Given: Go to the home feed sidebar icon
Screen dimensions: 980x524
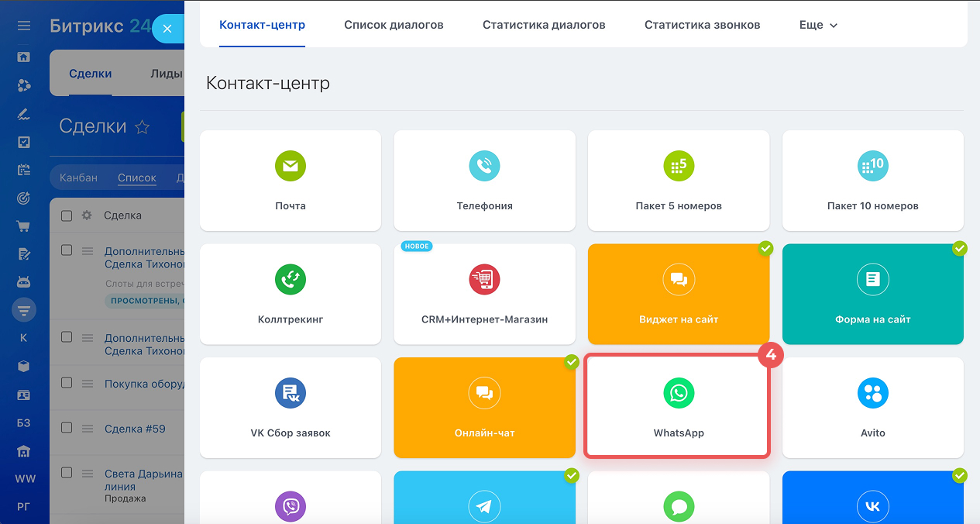Looking at the screenshot, I should (24, 57).
